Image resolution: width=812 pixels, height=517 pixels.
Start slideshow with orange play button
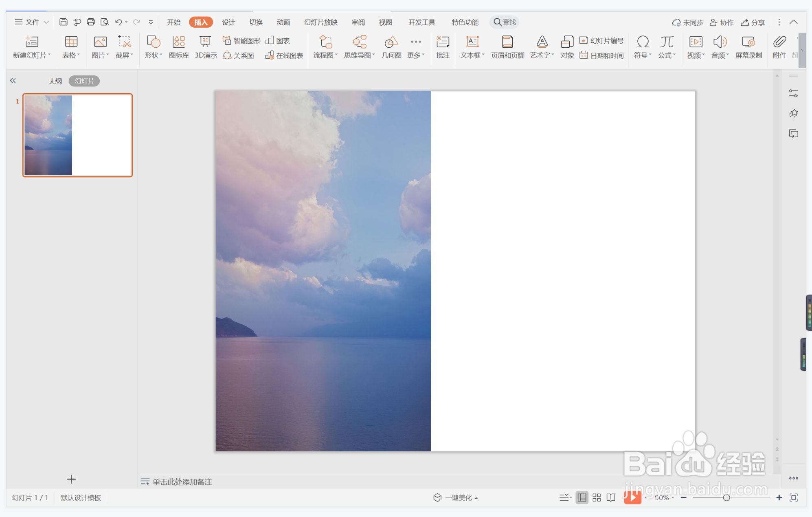point(632,497)
